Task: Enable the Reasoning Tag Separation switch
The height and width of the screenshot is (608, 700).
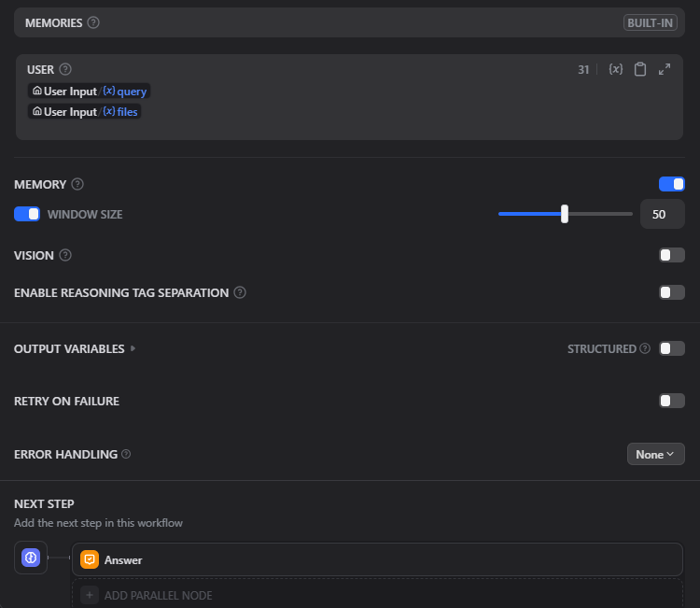Action: pos(671,292)
